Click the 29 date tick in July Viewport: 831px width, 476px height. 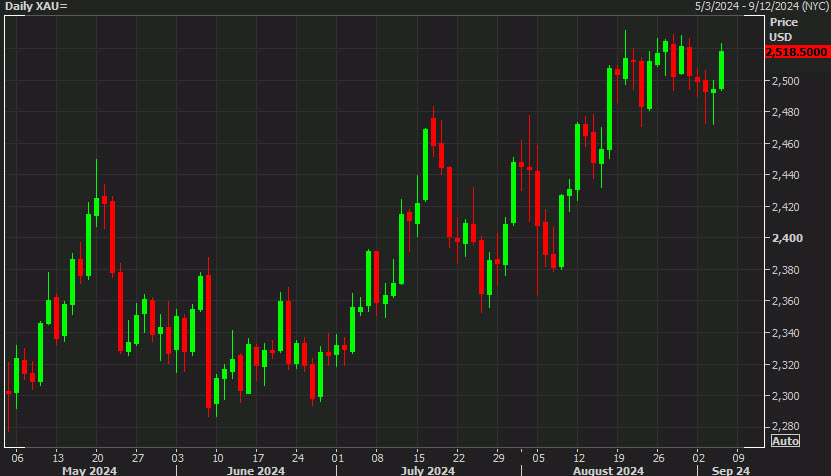499,458
